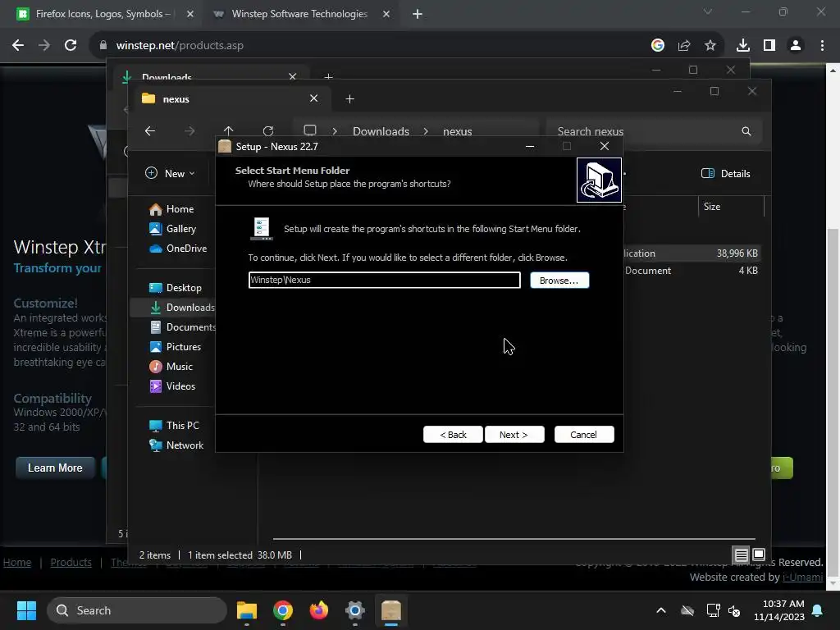Toggle Chrome side panel icon
Viewport: 840px width, 630px height.
pyautogui.click(x=769, y=46)
